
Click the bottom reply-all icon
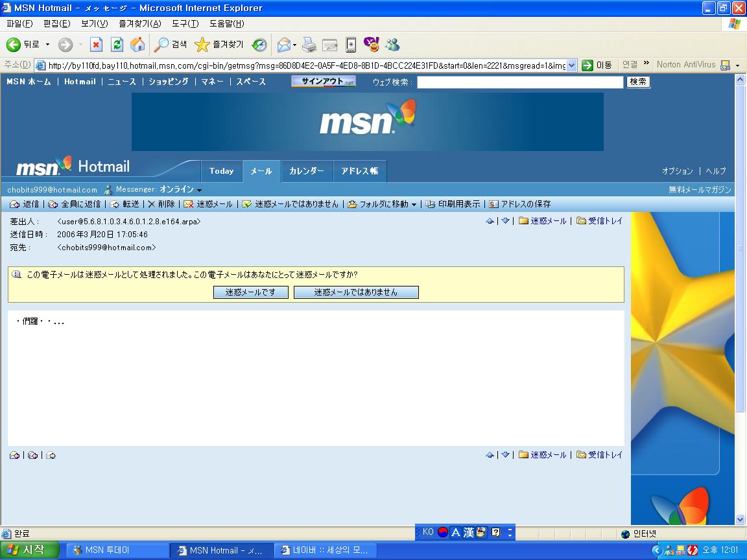pyautogui.click(x=32, y=455)
